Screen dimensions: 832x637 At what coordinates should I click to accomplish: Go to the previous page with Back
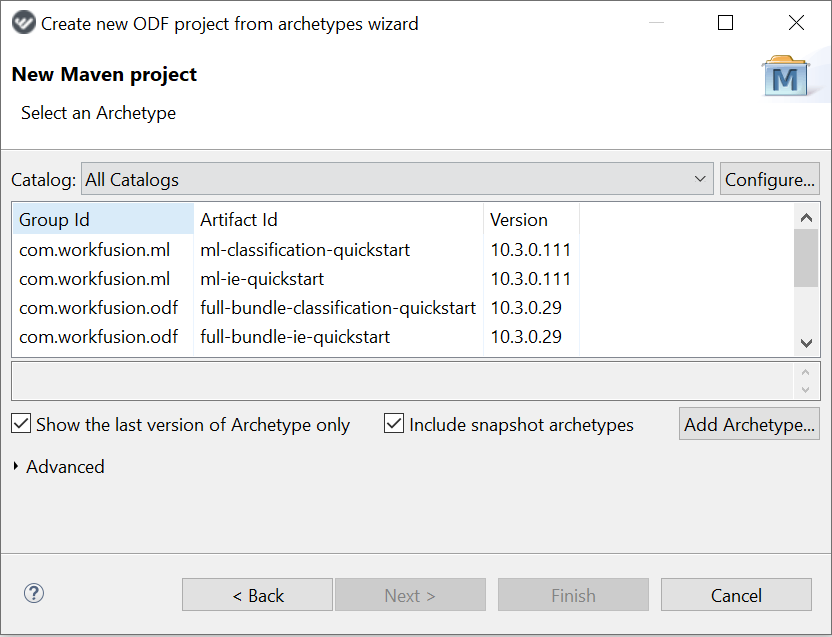[257, 595]
